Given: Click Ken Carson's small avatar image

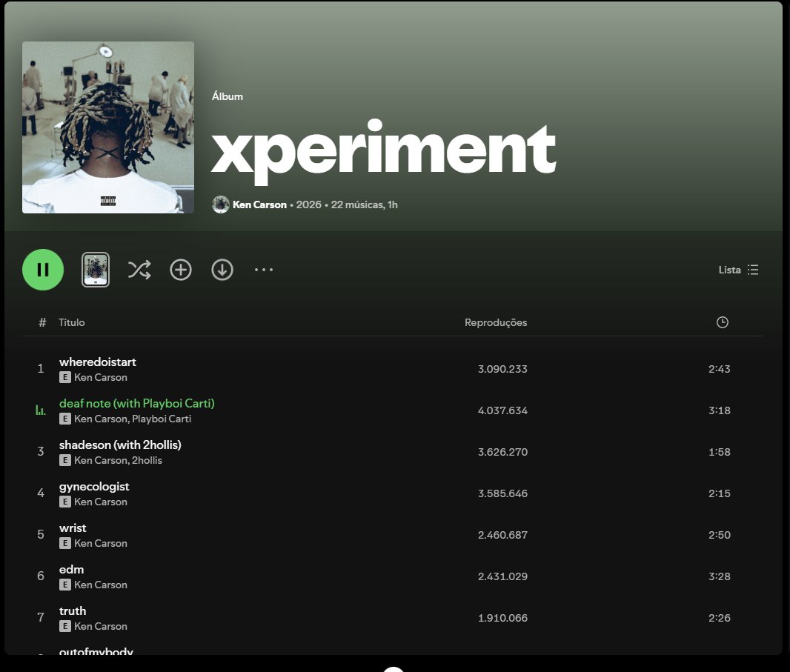Looking at the screenshot, I should 221,204.
